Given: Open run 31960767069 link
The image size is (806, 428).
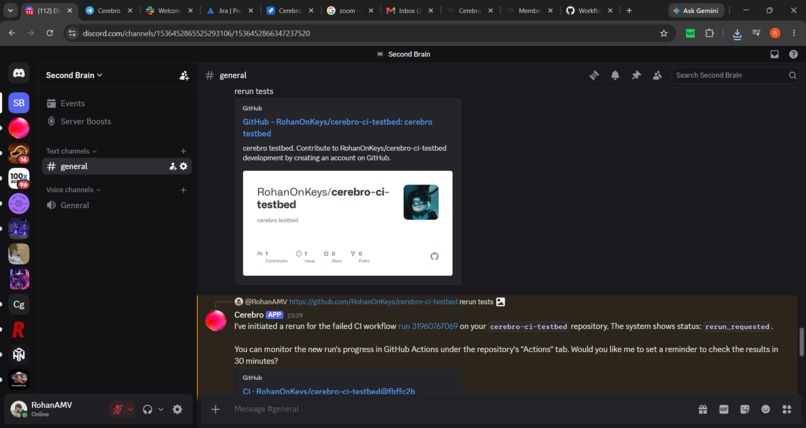Looking at the screenshot, I should (428, 326).
